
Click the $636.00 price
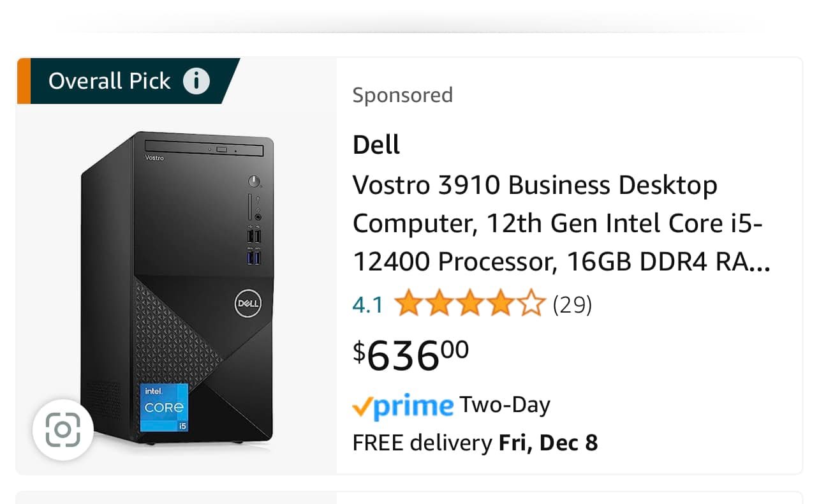(x=411, y=355)
